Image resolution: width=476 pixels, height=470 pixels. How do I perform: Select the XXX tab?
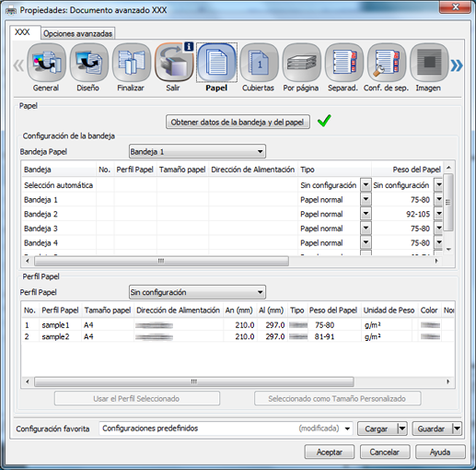23,32
